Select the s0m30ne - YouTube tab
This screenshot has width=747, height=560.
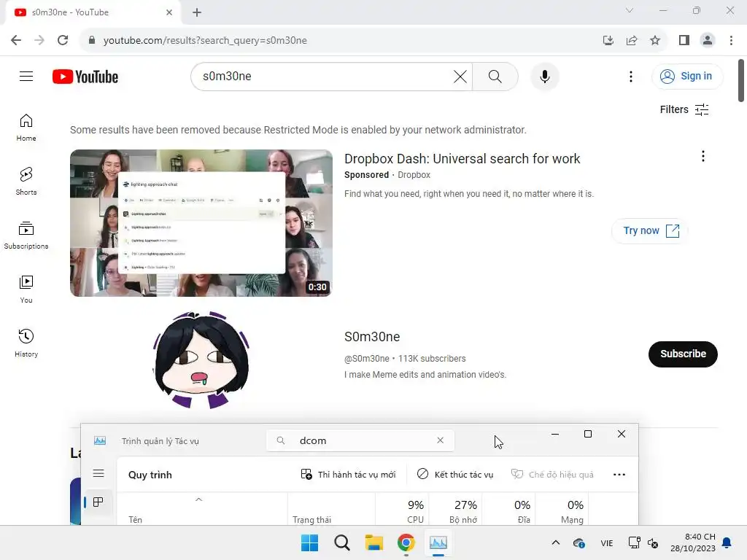point(93,13)
